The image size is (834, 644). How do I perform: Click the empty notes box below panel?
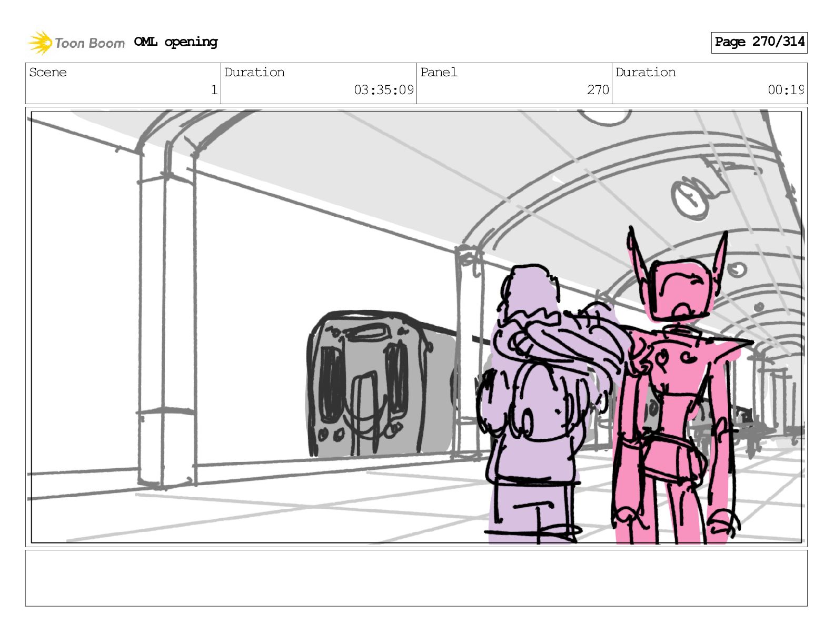pos(416,578)
